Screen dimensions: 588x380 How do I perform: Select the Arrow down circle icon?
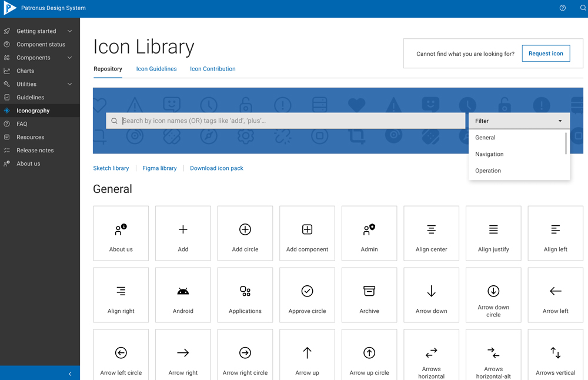(x=493, y=292)
